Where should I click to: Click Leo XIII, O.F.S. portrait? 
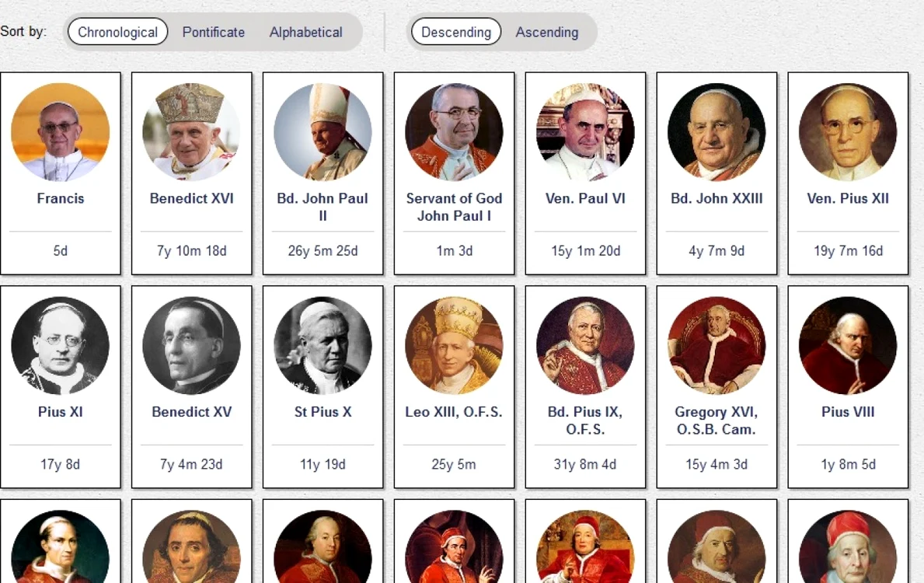[455, 345]
